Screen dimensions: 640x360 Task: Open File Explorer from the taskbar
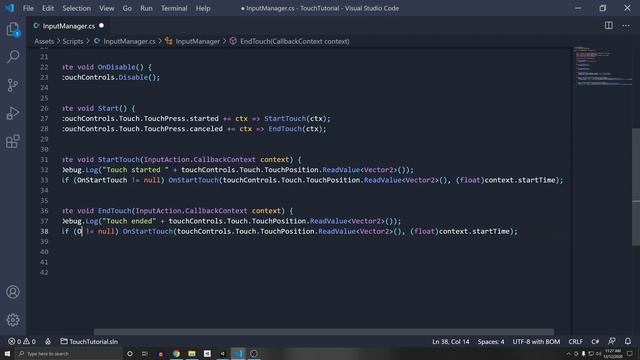pos(192,353)
